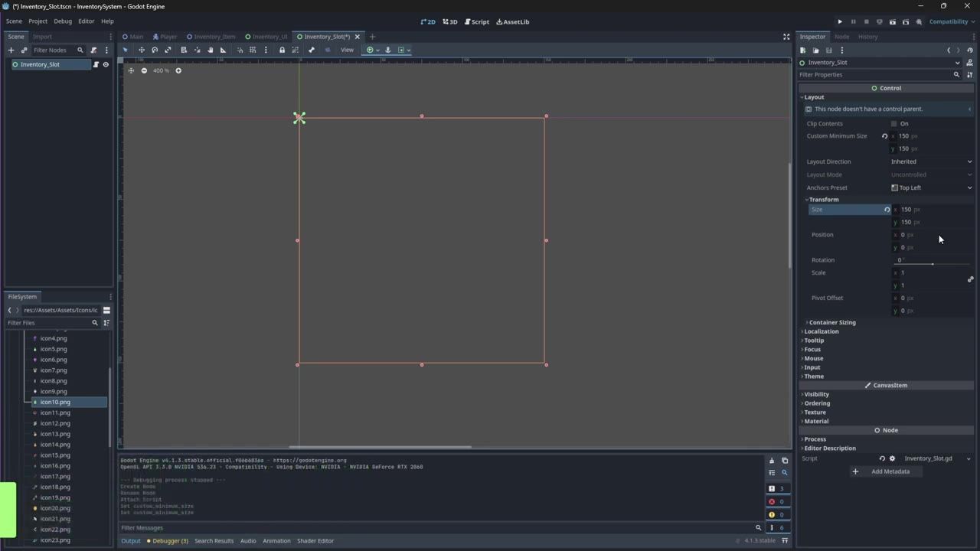Activate the Scale Mode tool
The height and width of the screenshot is (551, 980).
[168, 50]
